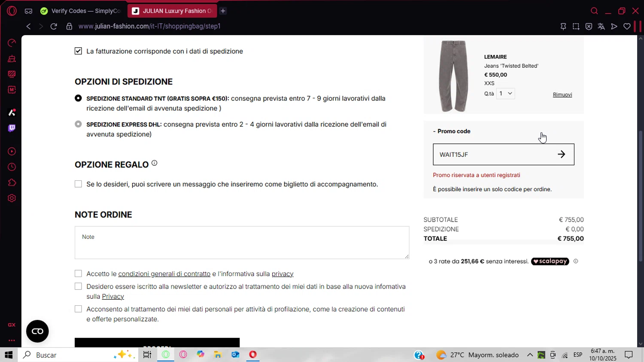Viewport: 644px width, 362px height.
Task: Reload the current page
Action: [x=54, y=26]
